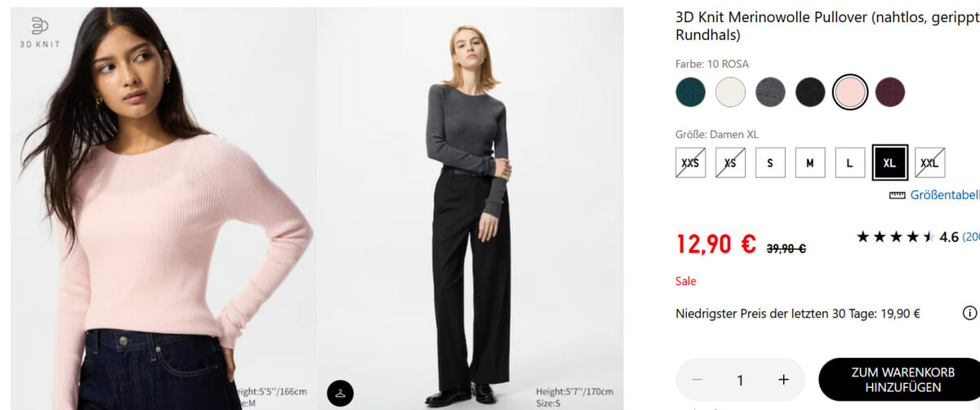The image size is (980, 410).
Task: Click the star rating icons
Action: click(x=895, y=237)
